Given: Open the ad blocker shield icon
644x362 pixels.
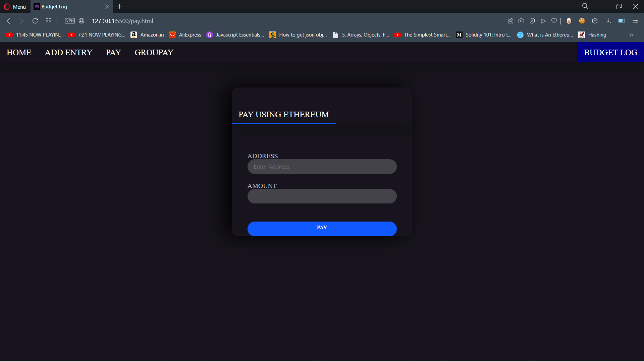Looking at the screenshot, I should 532,21.
